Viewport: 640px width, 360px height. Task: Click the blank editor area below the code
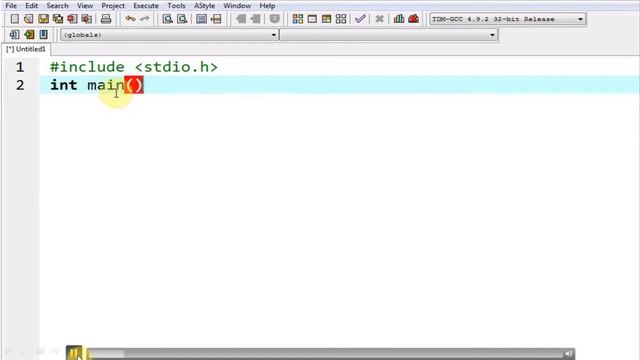coord(339,220)
